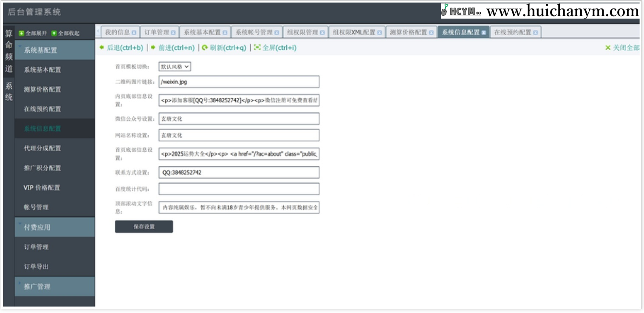
Task: Close the 系统信息配置 tab
Action: [483, 33]
